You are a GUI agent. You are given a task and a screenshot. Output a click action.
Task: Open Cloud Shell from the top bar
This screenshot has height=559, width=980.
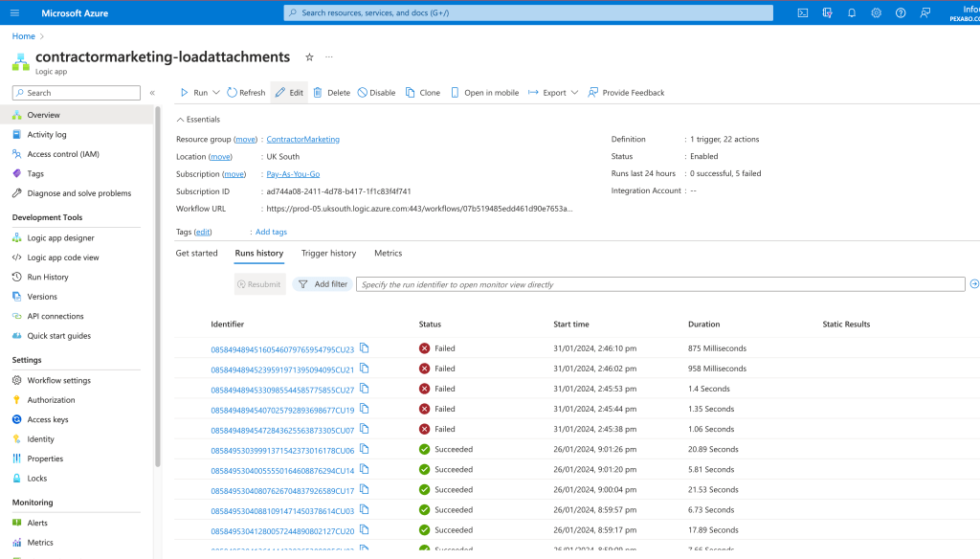(803, 12)
